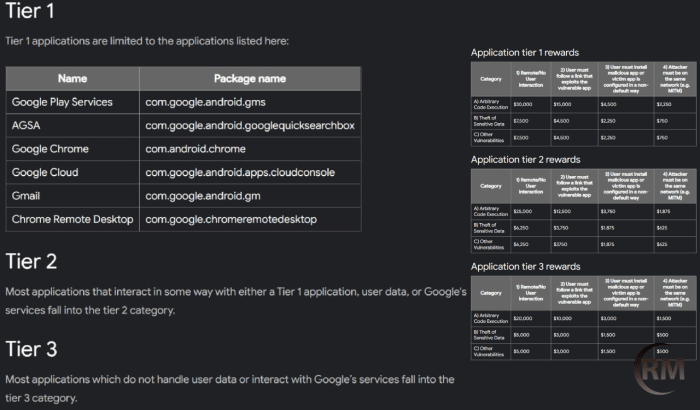Click "C) Other Vulnerabilities" in tier 2 table
The height and width of the screenshot is (410, 700).
[489, 244]
